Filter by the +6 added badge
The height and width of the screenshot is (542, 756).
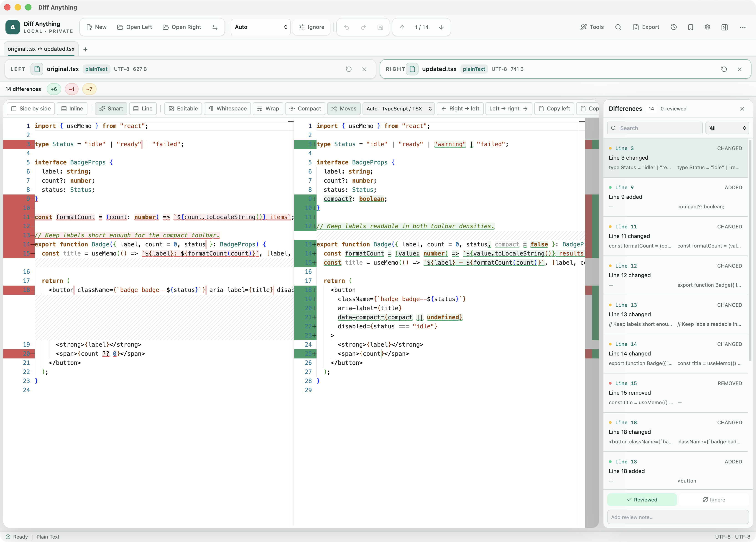(54, 89)
